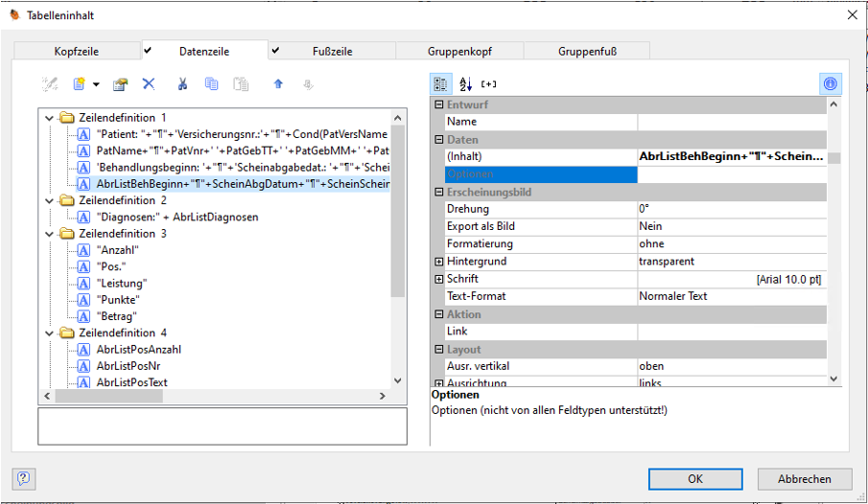Toggle the blue info description panel icon
The width and height of the screenshot is (868, 504).
[831, 84]
